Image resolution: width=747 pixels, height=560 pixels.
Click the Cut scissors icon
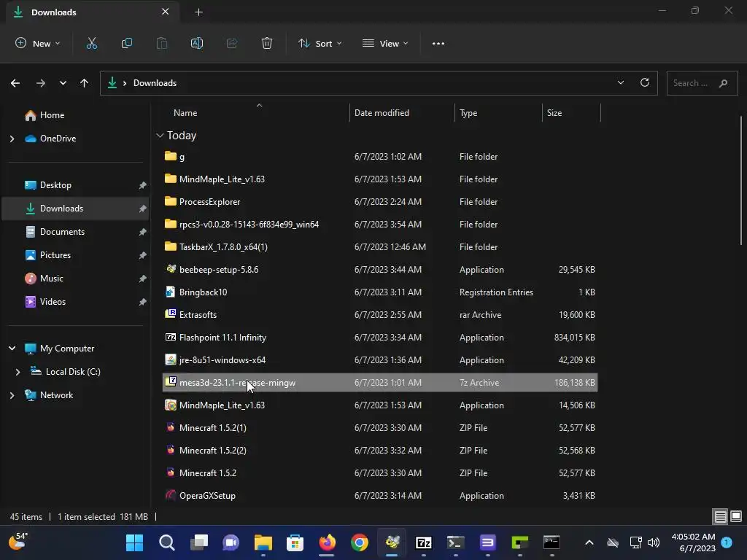pos(91,43)
